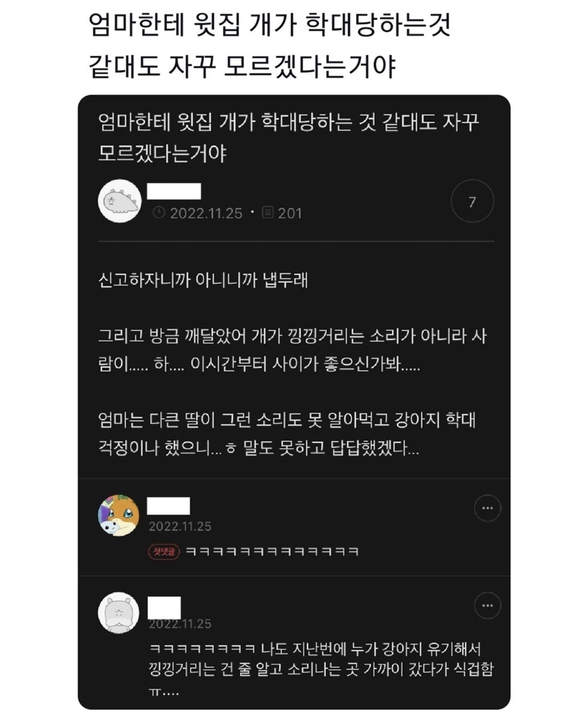Click the comment count circle showing 7

pos(472,201)
